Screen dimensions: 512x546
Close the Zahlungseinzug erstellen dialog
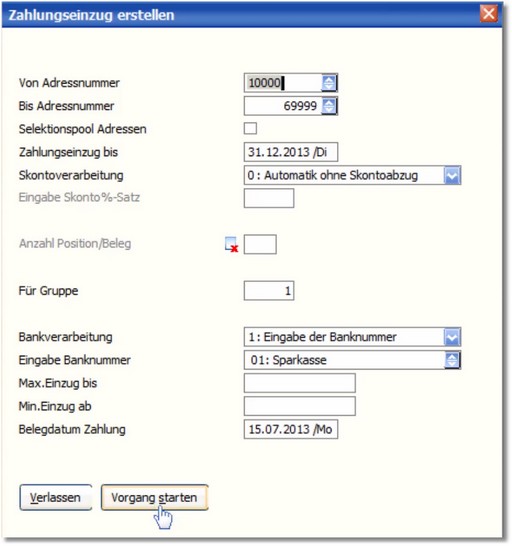click(488, 14)
